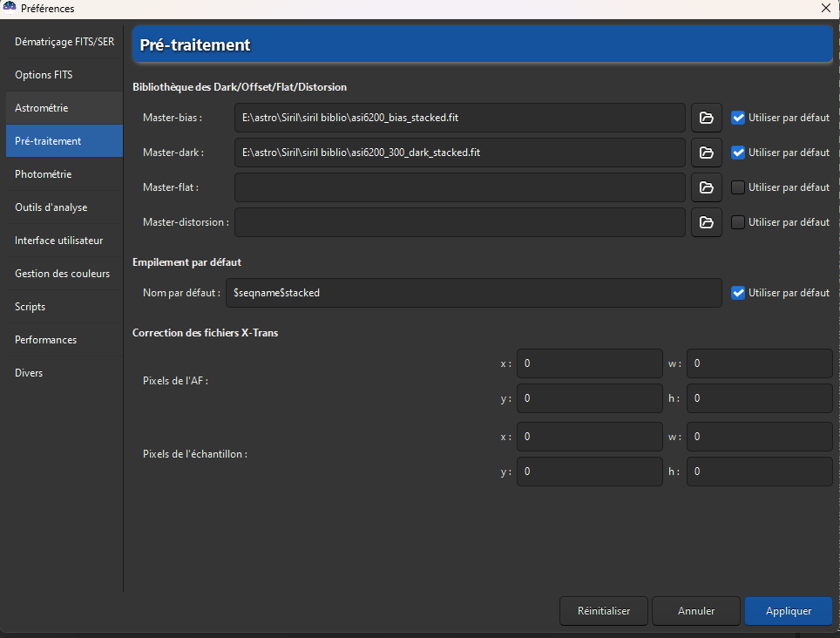Check Master-distorsion Utiliser par défaut
This screenshot has height=638, width=840.
tap(738, 222)
